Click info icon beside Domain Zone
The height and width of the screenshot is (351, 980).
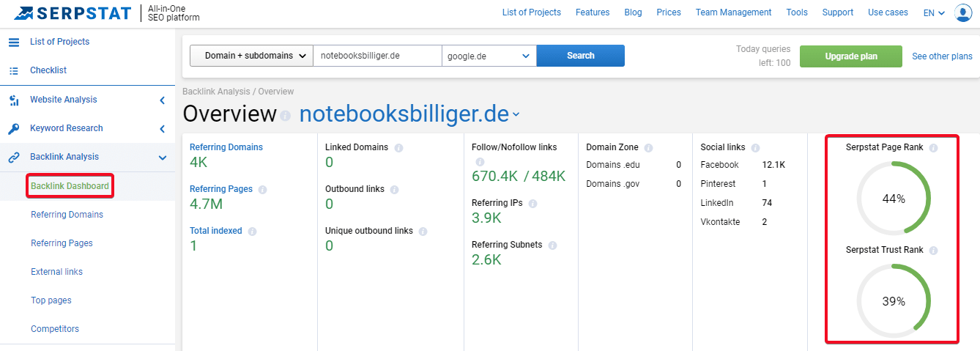[x=648, y=147]
